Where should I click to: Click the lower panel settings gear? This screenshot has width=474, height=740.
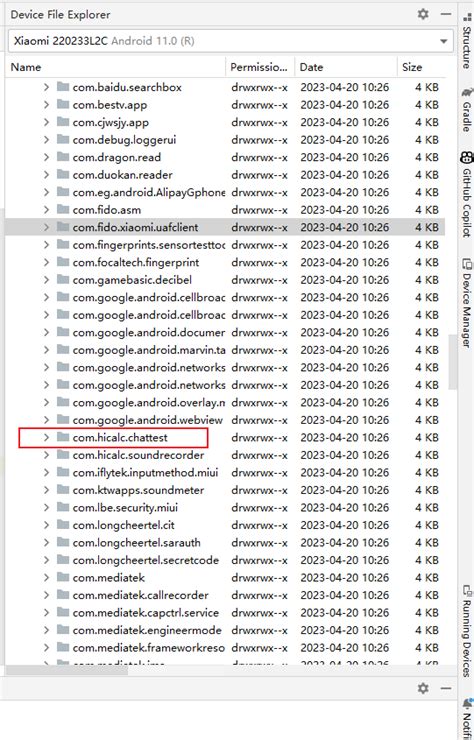(423, 688)
